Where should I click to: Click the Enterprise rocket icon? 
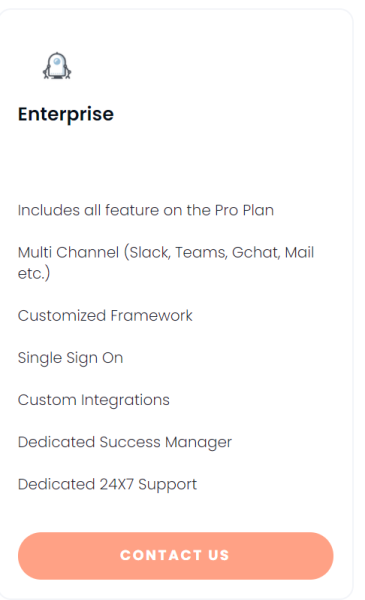point(57,66)
